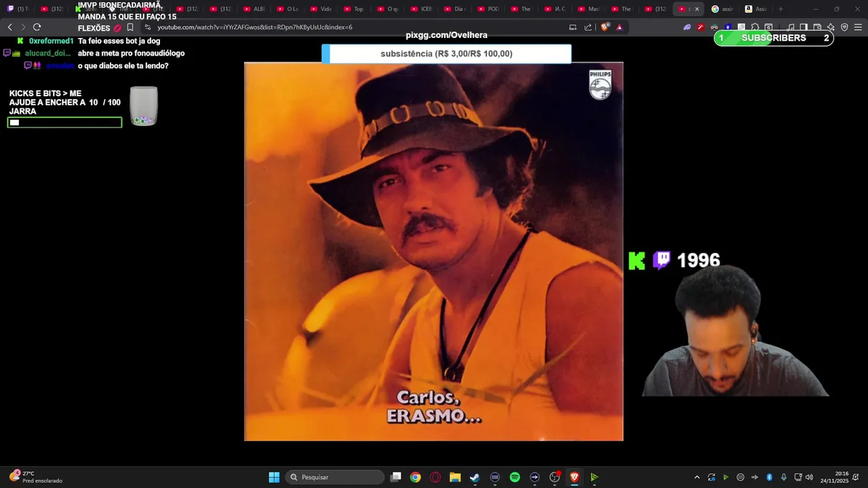
Task: Click the 0xreformed1 chat username
Action: [51, 41]
